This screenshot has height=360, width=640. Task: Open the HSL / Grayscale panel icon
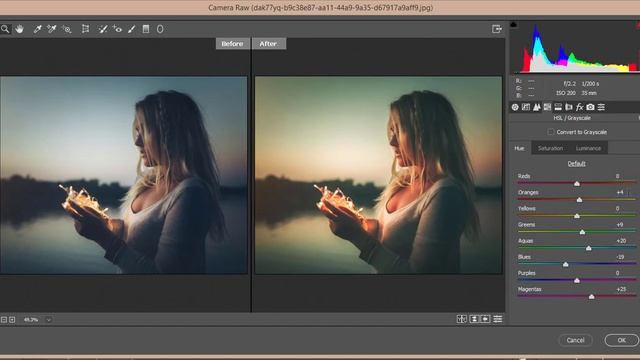[547, 107]
